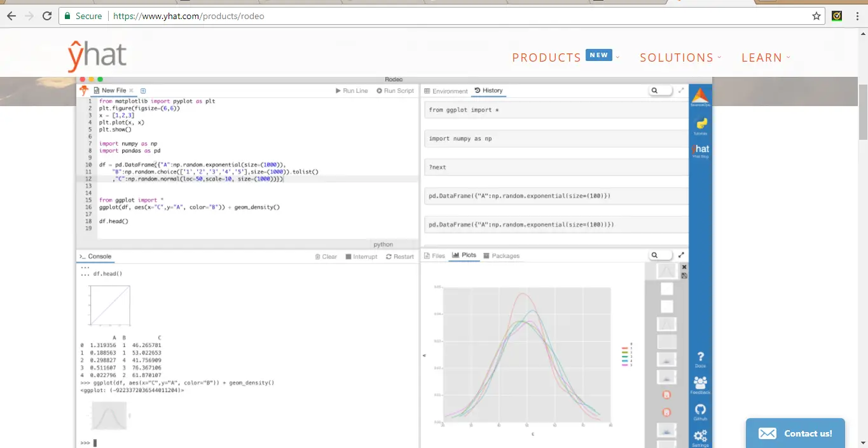Click the secure padlock icon

click(67, 16)
